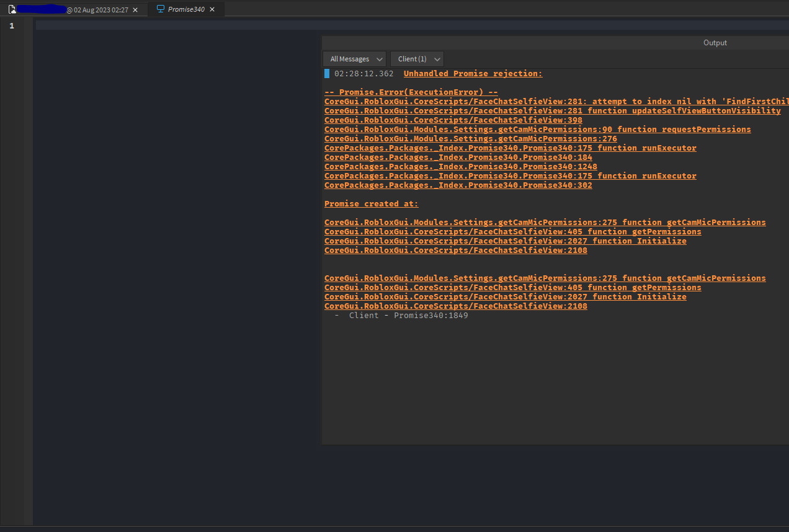The width and height of the screenshot is (789, 532).
Task: Open getCamMicPermissions:90 requestPermissions trace link
Action: (x=537, y=130)
